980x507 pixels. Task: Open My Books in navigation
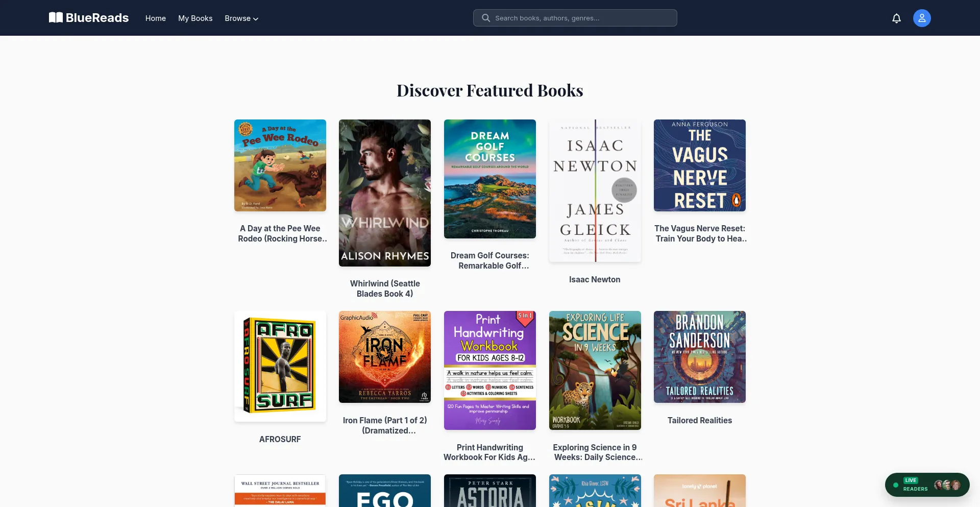[195, 18]
